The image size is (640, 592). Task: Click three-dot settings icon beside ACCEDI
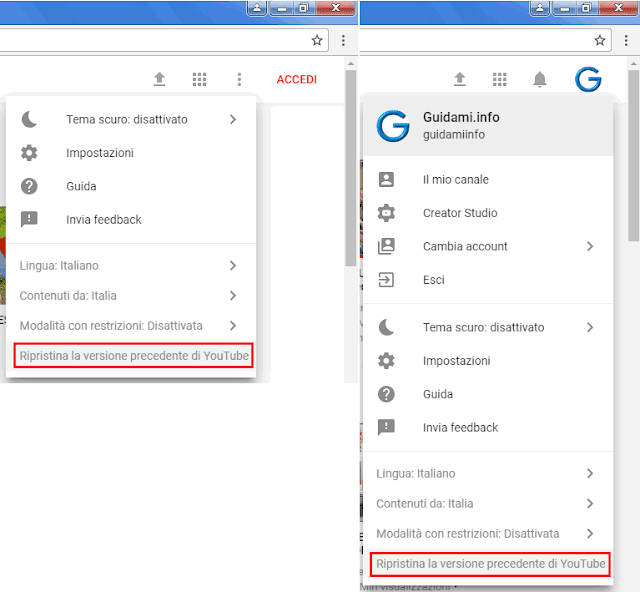point(239,79)
